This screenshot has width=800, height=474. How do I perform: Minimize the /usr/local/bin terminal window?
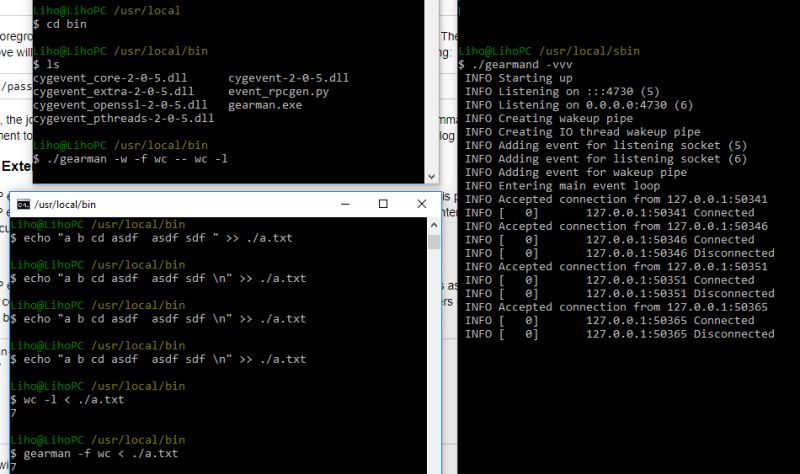pos(345,204)
